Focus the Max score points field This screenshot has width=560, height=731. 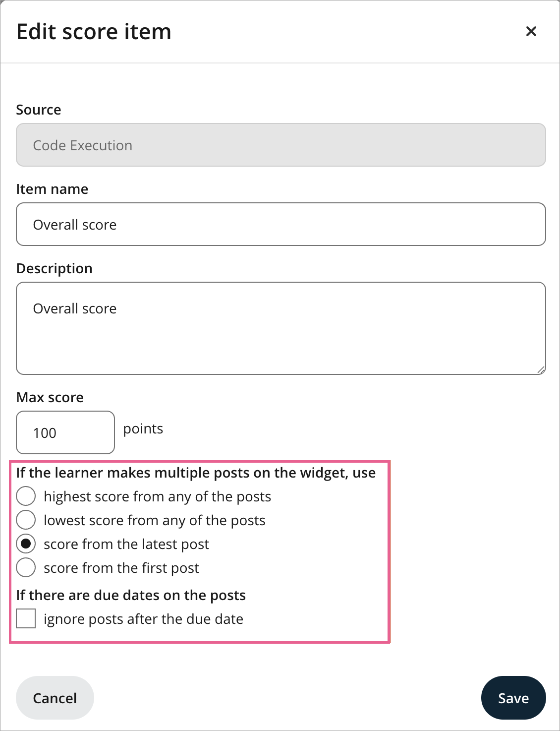coord(65,432)
